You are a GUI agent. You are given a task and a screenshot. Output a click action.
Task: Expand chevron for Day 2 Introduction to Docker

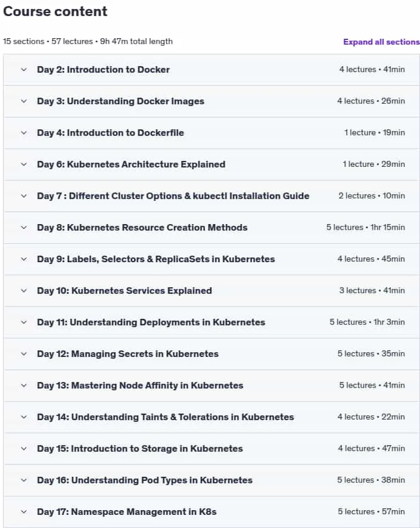pyautogui.click(x=24, y=70)
